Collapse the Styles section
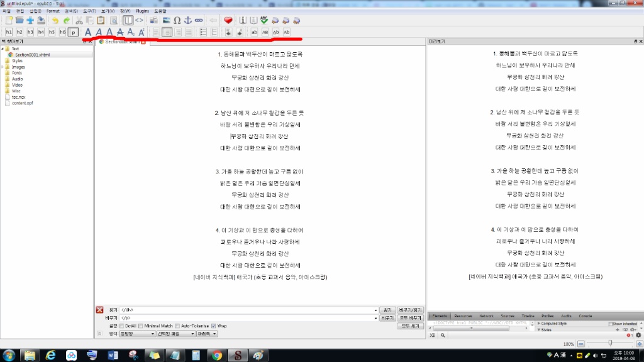The image size is (644, 362). [539, 329]
